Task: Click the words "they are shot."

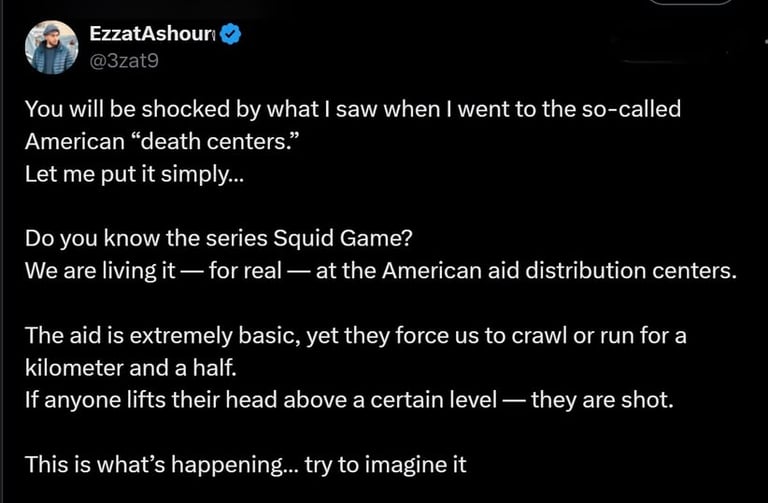Action: click(602, 400)
